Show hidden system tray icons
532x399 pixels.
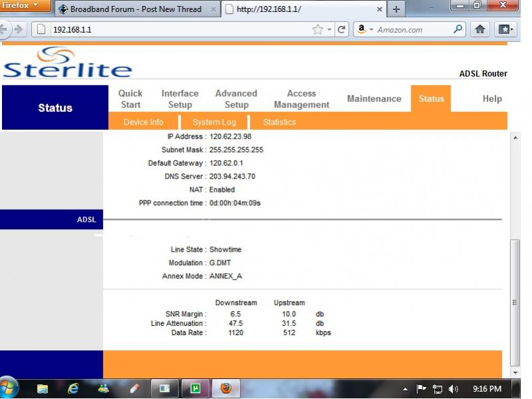tap(405, 389)
